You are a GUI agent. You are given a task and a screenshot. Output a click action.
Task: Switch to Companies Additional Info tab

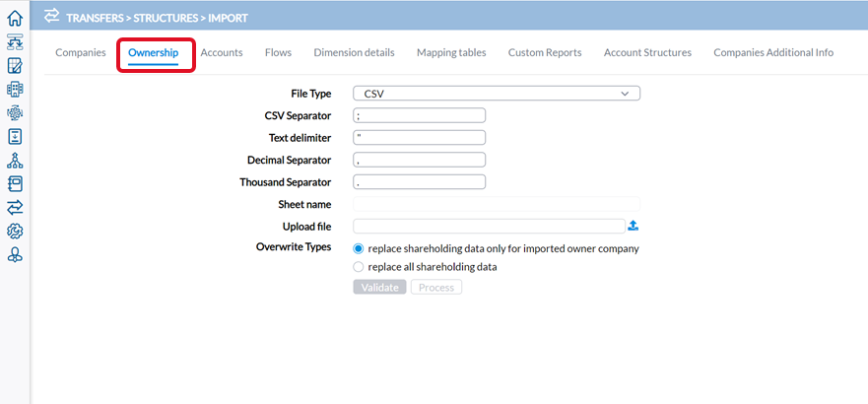(x=773, y=52)
